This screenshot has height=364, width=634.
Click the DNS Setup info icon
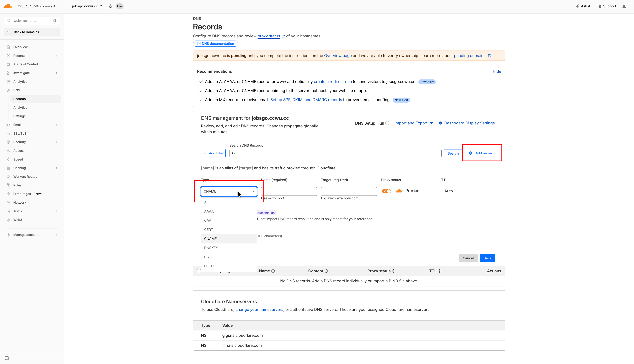(x=387, y=123)
